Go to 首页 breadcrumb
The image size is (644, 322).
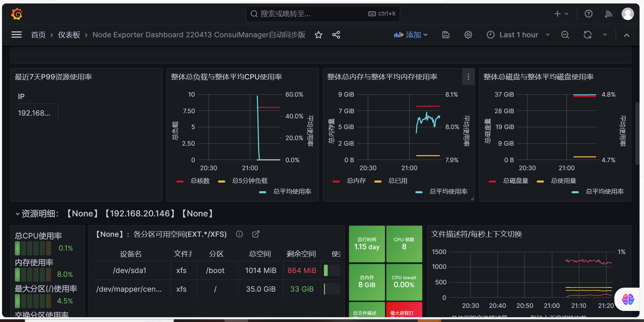[38, 35]
